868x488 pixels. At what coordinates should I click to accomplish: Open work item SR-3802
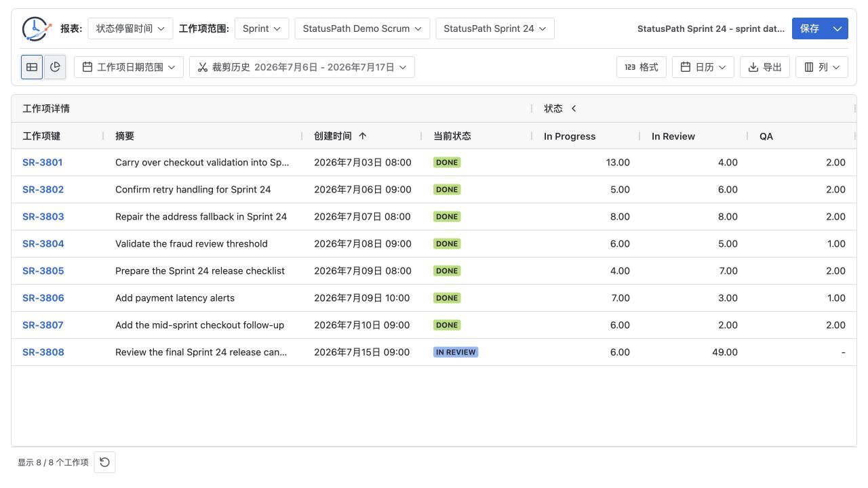pyautogui.click(x=43, y=190)
